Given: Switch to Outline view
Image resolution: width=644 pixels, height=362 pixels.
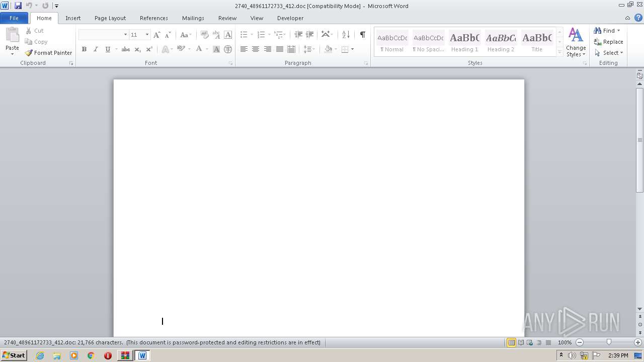Looking at the screenshot, I should click(539, 342).
